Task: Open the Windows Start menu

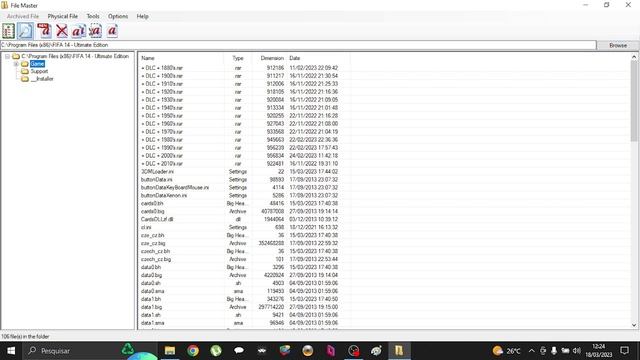Action: (x=11, y=351)
